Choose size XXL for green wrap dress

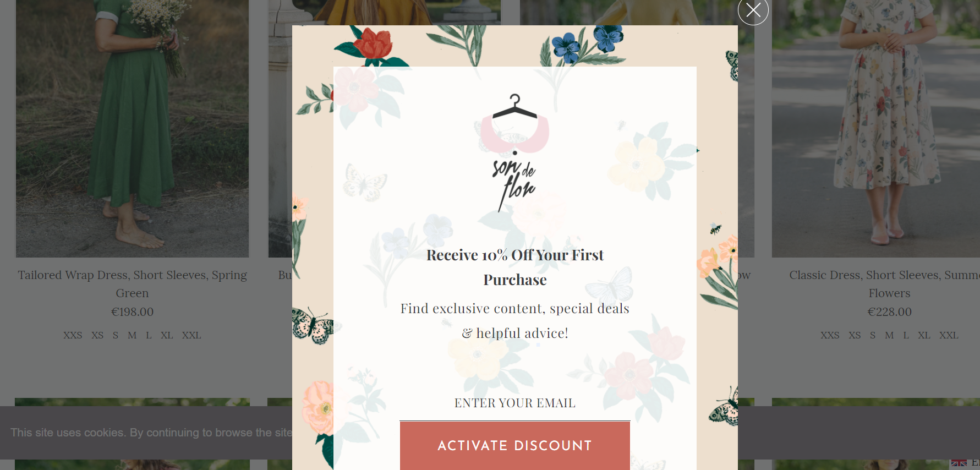click(x=191, y=335)
